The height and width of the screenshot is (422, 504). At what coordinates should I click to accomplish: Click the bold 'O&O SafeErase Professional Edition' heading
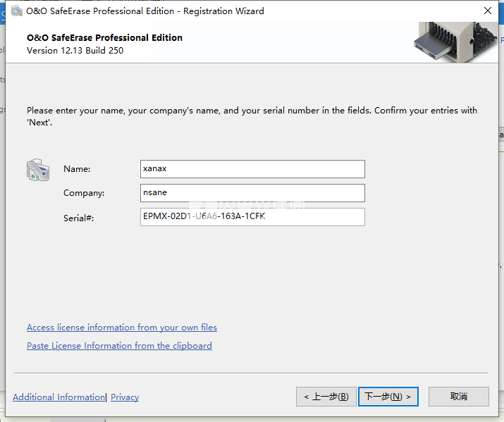[104, 37]
